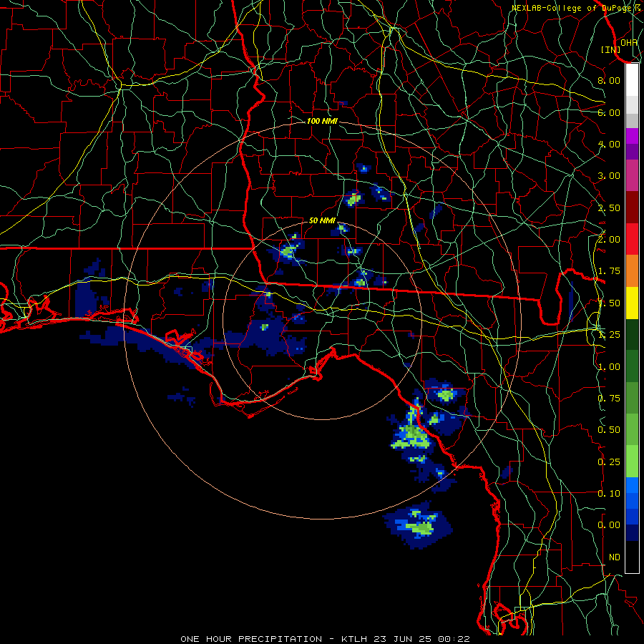Select the white swatch at legend top
Image resolution: width=644 pixels, height=644 pixels.
632,80
